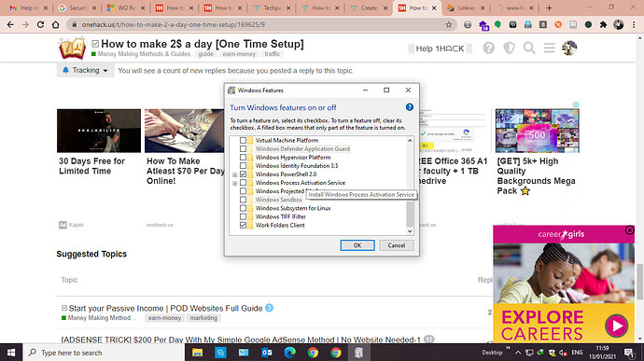Close the careergirls ad overlay
Image resolution: width=644 pixels, height=361 pixels.
[629, 230]
